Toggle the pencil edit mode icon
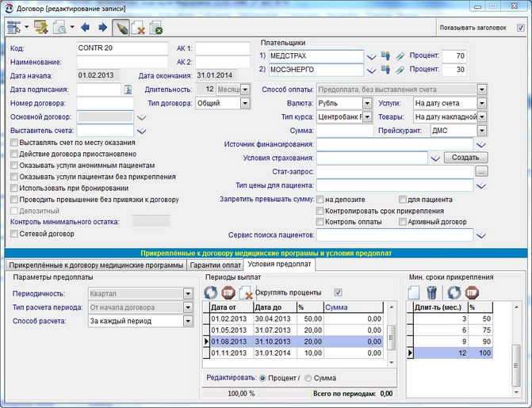This screenshot has width=532, height=408. (121, 28)
